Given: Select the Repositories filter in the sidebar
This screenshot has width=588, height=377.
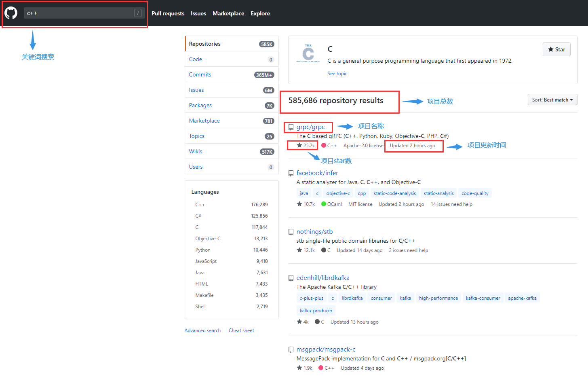Looking at the screenshot, I should 232,44.
